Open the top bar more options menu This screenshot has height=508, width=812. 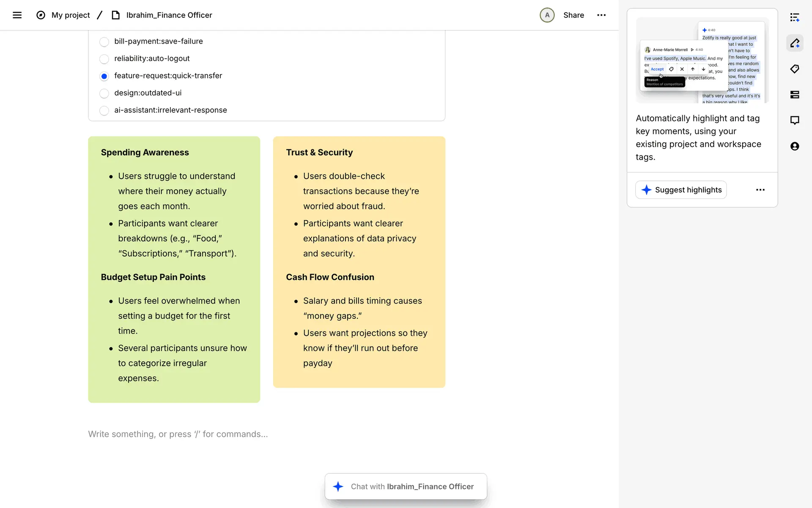601,15
